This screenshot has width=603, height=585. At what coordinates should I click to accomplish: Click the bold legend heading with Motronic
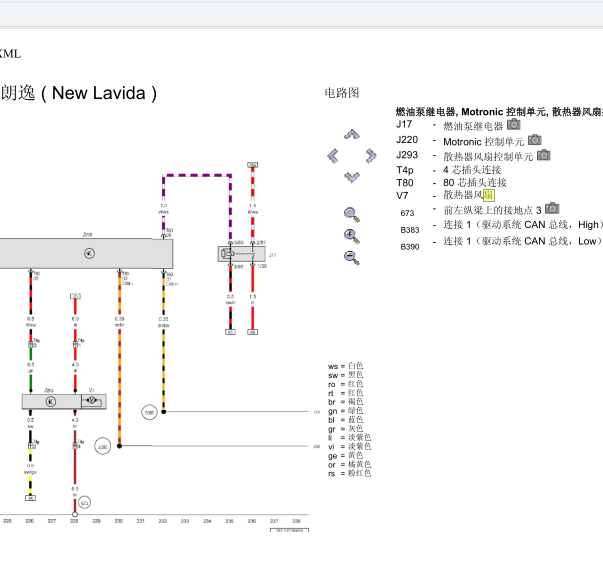click(499, 112)
